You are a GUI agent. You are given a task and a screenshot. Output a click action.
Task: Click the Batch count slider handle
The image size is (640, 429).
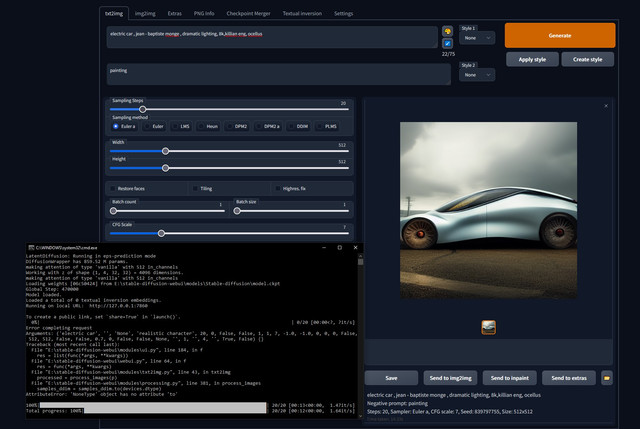click(x=113, y=211)
